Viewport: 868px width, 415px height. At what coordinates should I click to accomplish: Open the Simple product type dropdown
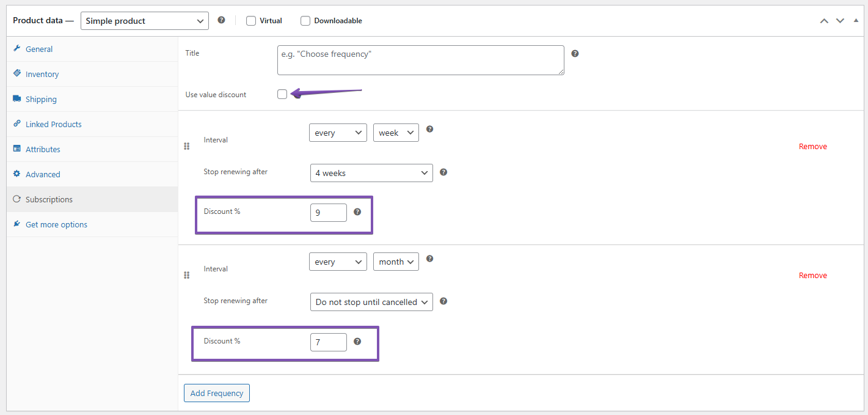pos(144,21)
